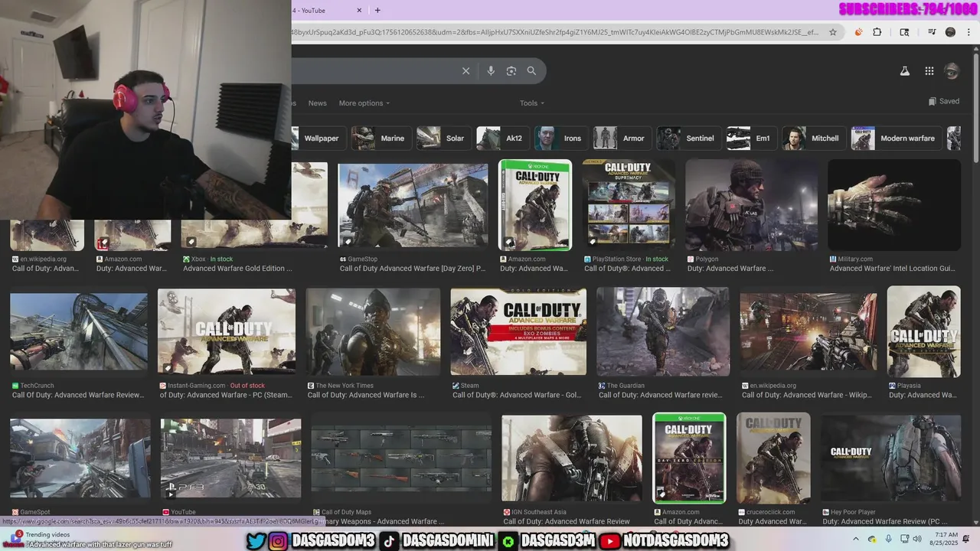Choose the Sentinel filter chip
The image size is (980, 551).
tap(688, 139)
